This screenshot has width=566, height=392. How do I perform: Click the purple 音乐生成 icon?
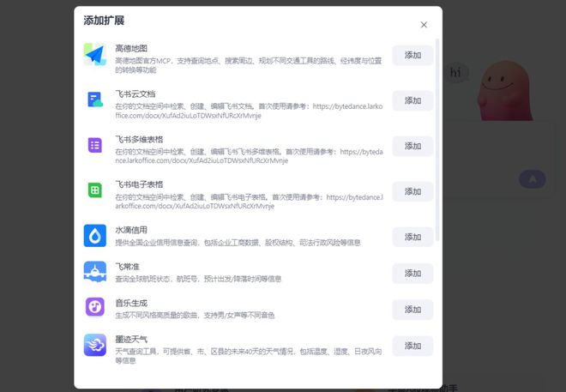[x=95, y=308]
